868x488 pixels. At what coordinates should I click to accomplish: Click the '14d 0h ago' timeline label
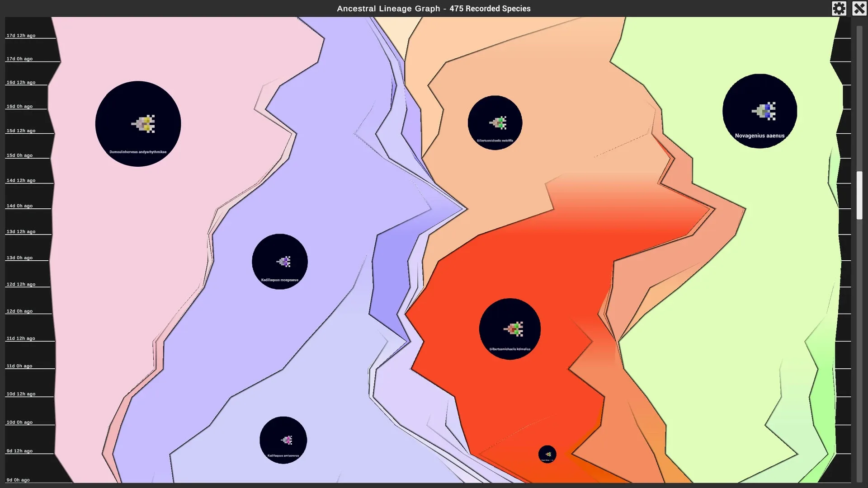[x=19, y=206]
